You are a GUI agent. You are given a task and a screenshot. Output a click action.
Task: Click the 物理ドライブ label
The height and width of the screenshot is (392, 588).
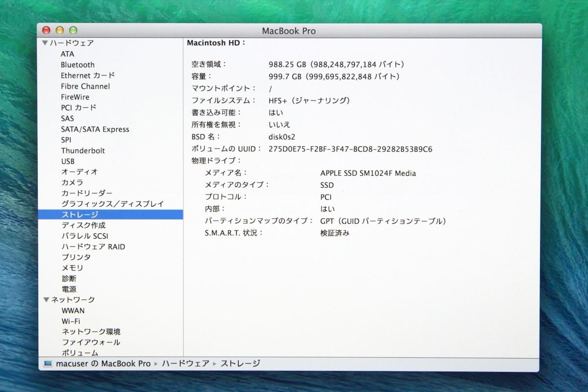point(217,161)
